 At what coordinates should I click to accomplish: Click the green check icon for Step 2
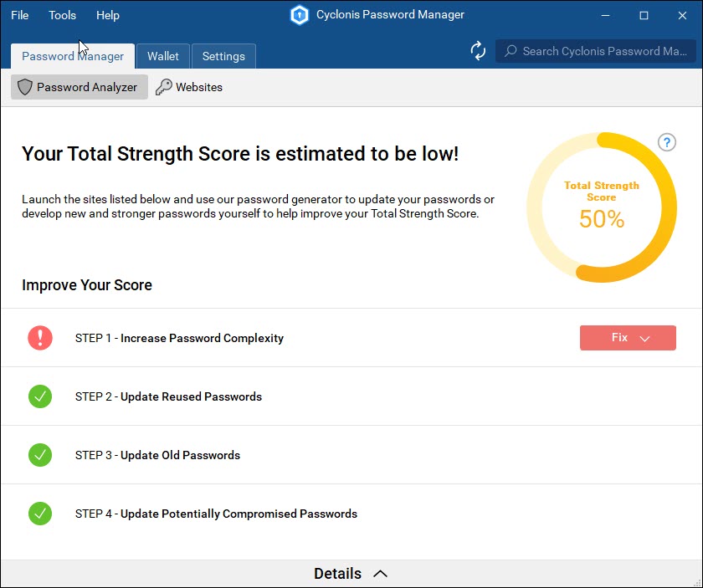click(40, 396)
